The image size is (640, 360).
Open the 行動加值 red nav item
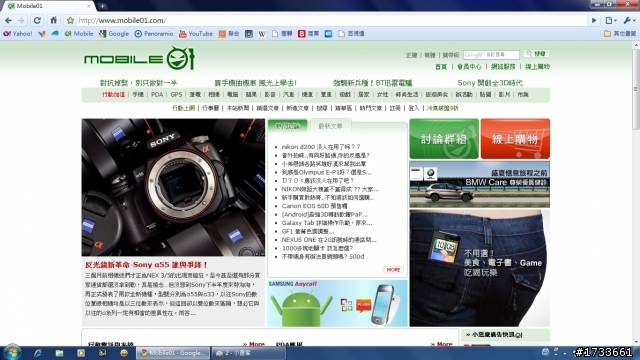click(113, 94)
